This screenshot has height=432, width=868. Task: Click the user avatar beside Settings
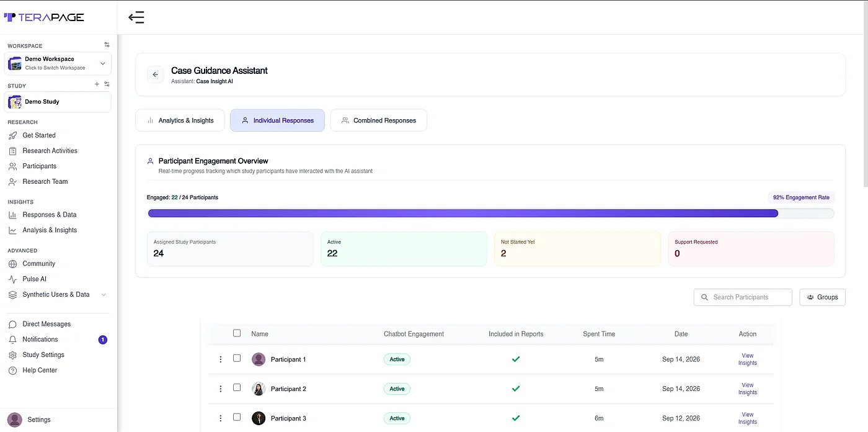coord(14,420)
